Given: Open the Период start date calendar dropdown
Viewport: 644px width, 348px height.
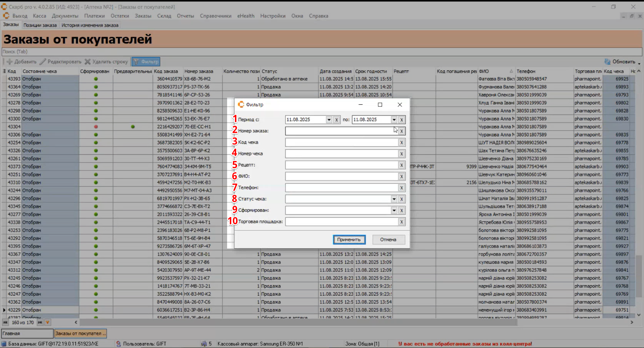Looking at the screenshot, I should click(x=329, y=120).
